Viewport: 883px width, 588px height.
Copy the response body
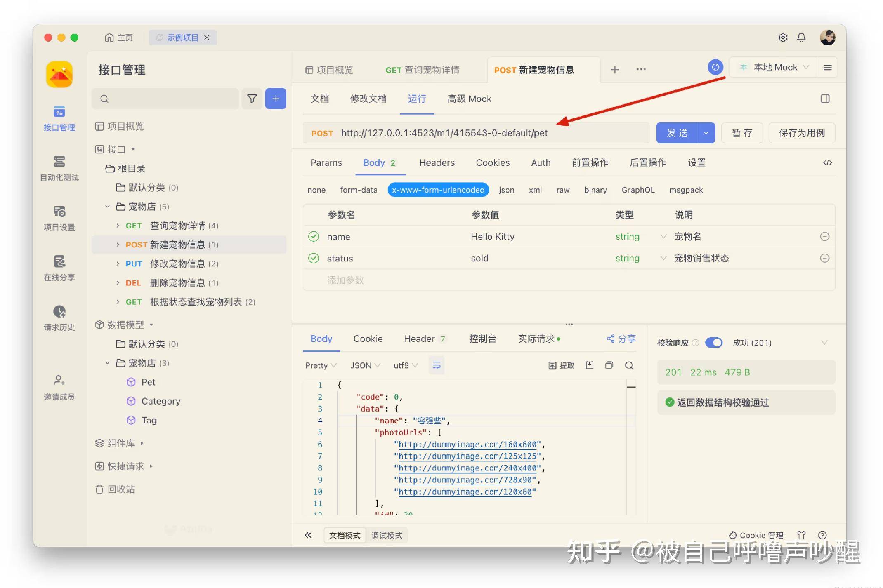coord(609,365)
